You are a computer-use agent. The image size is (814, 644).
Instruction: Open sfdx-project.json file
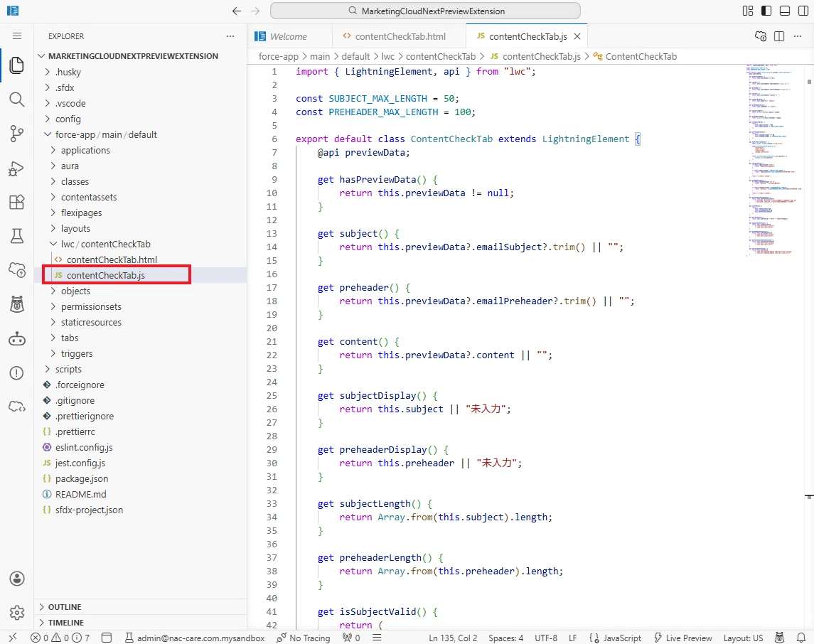pos(140,510)
